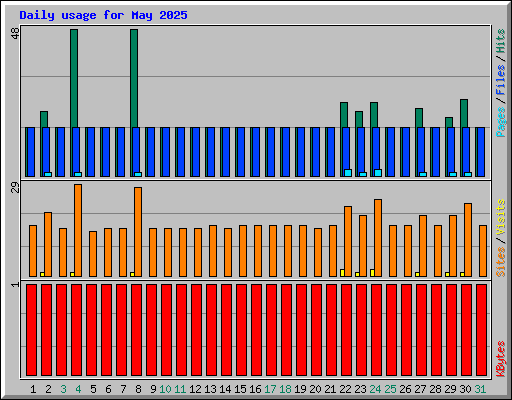Click the chart title 'Daily usage for May 2025'

tap(103, 15)
